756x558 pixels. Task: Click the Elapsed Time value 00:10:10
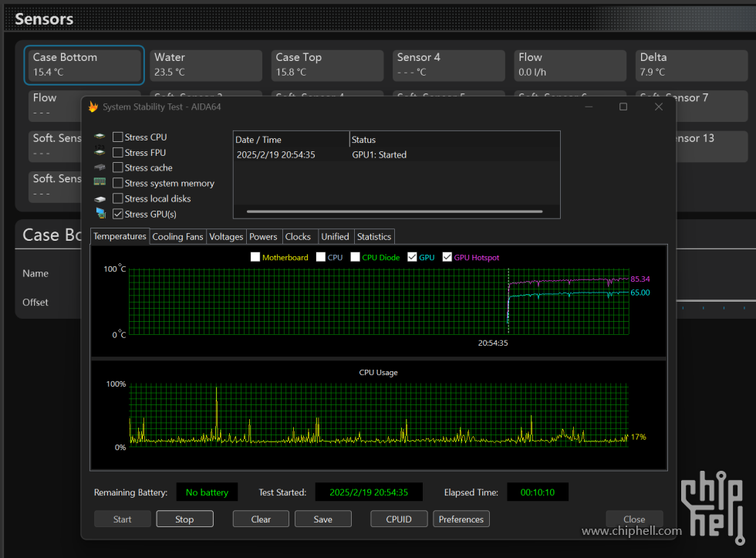[538, 492]
